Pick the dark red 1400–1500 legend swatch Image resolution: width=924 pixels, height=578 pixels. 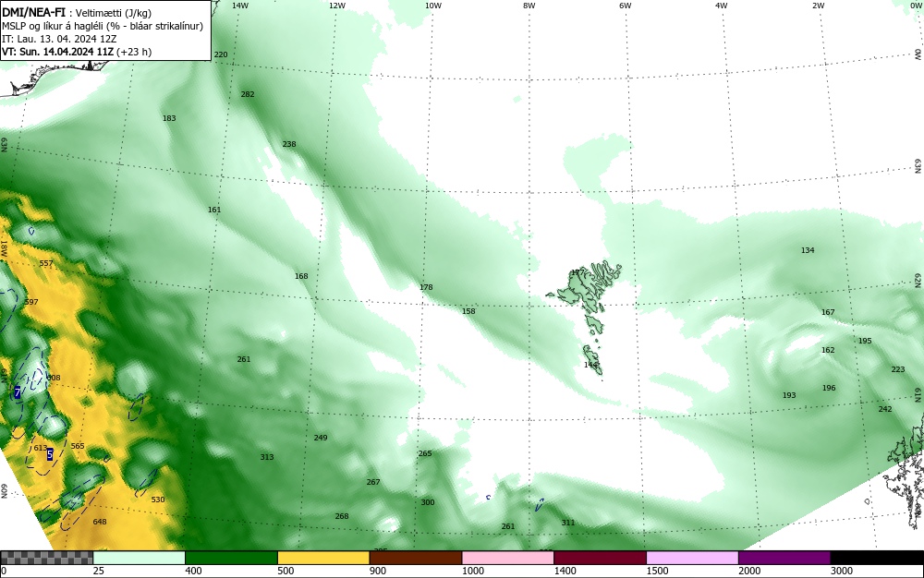click(600, 558)
